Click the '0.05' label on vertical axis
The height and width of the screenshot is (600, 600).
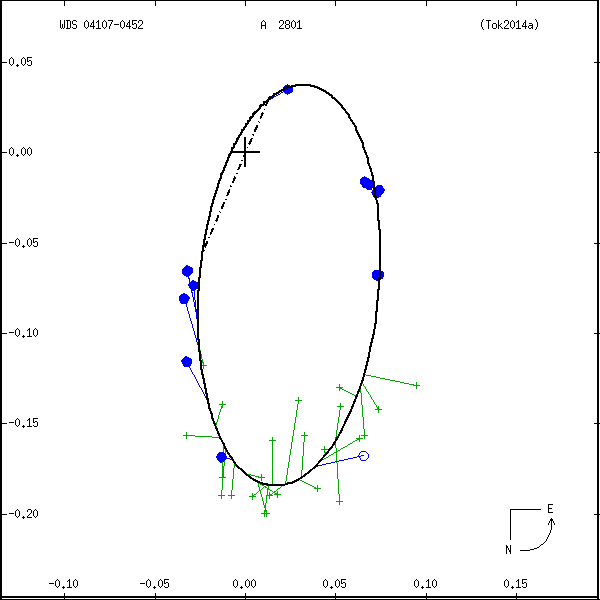tap(21, 62)
